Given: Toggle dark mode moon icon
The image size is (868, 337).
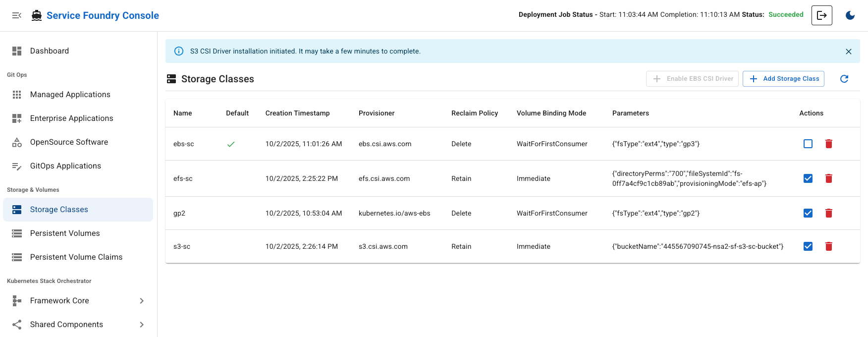Looking at the screenshot, I should (850, 15).
